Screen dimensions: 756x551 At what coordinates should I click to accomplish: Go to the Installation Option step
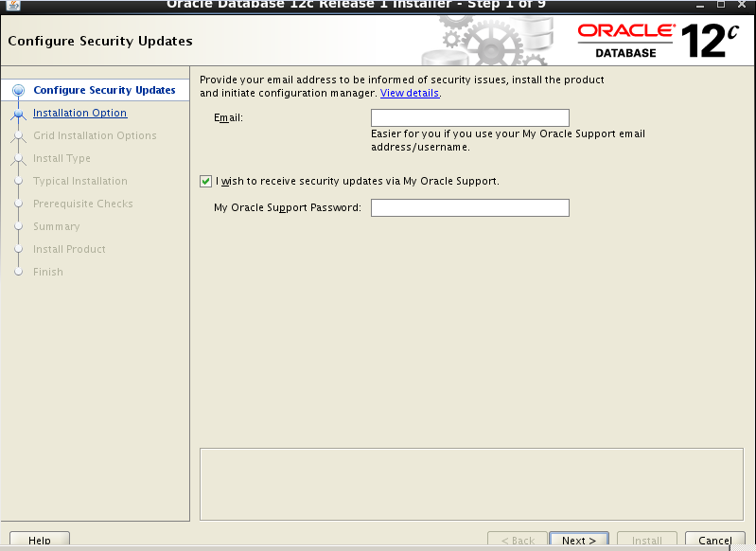click(80, 113)
